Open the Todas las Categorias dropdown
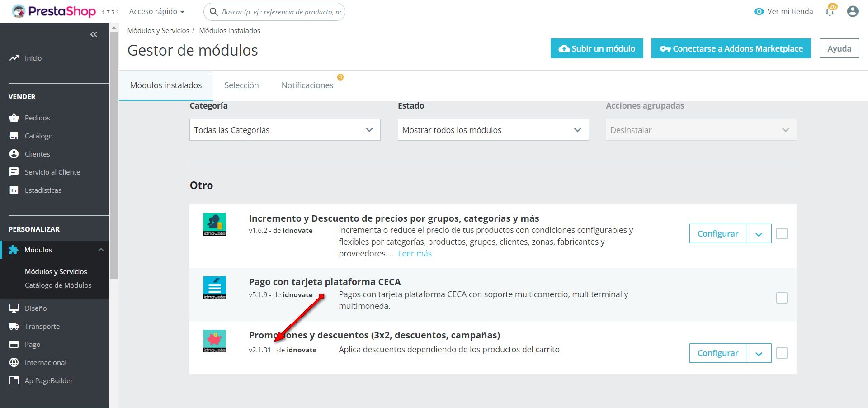This screenshot has width=868, height=408. point(285,130)
